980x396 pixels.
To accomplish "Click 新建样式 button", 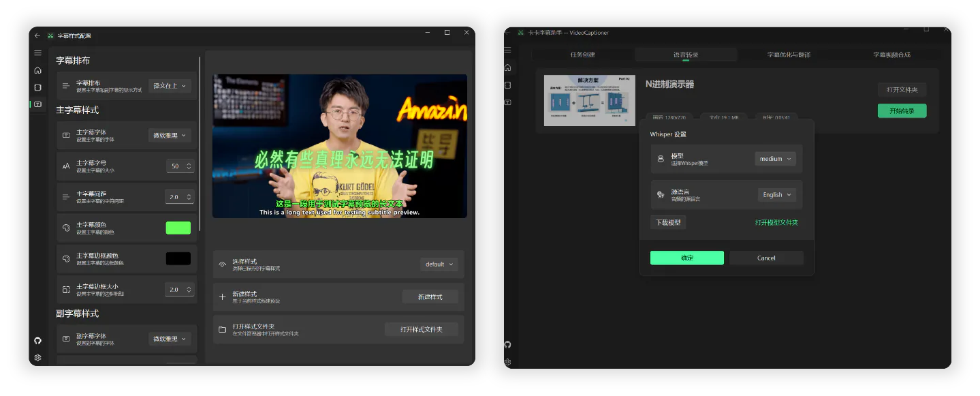I will click(x=430, y=297).
